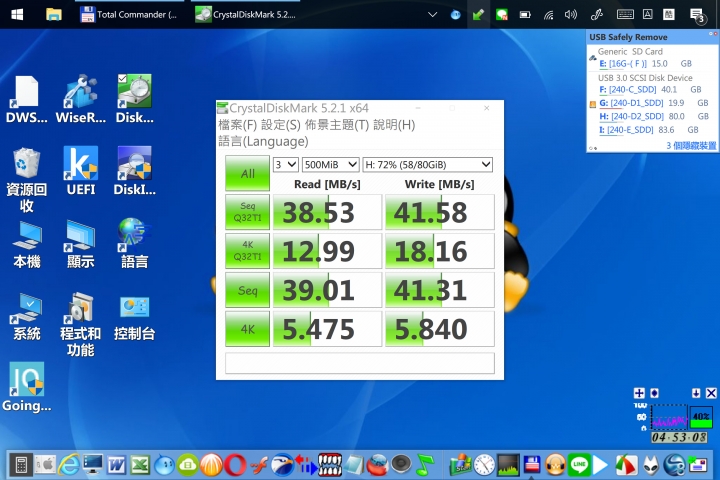Open the 500MiB test size dropdown

(330, 164)
